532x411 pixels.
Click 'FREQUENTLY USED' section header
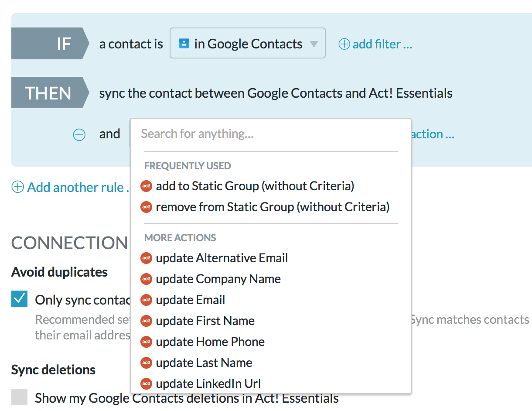188,166
